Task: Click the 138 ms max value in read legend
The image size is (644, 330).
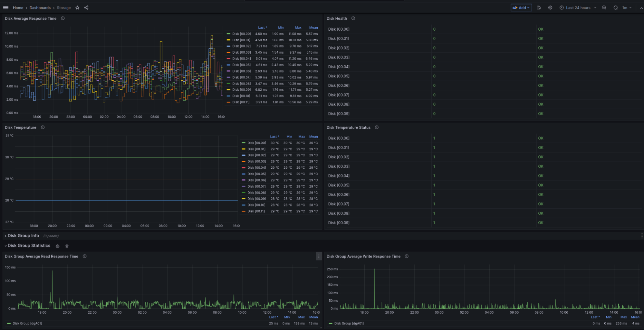Action: click(x=299, y=323)
